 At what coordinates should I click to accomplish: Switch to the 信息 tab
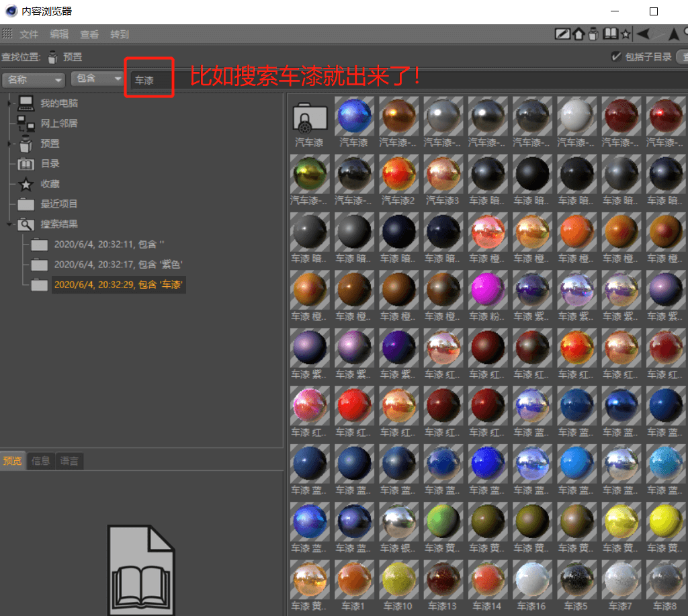(41, 461)
